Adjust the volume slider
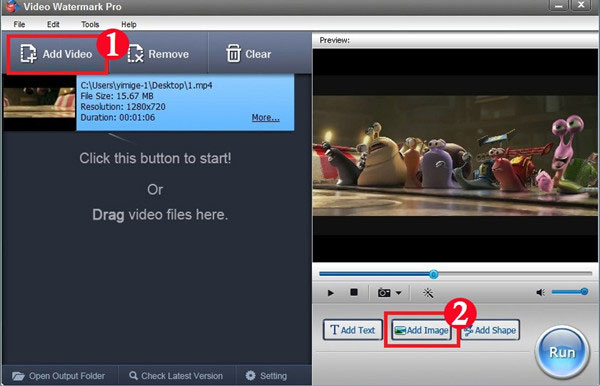 click(569, 292)
